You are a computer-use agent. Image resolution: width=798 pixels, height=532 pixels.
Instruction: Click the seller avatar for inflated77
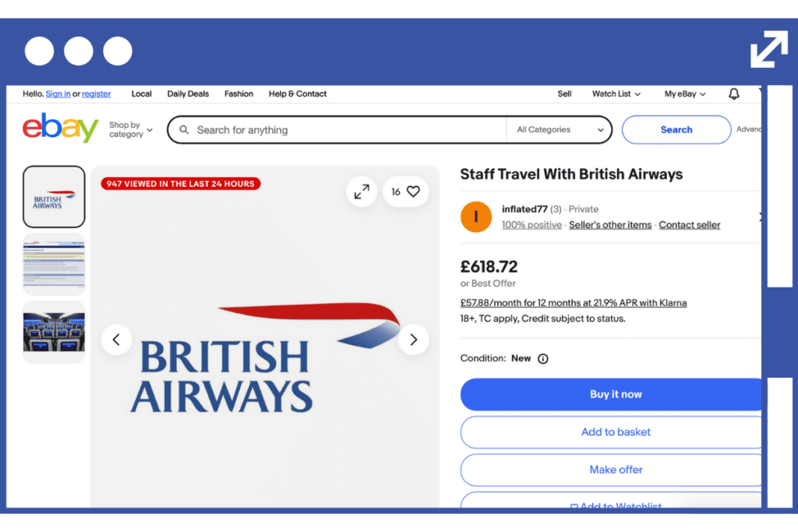click(476, 217)
